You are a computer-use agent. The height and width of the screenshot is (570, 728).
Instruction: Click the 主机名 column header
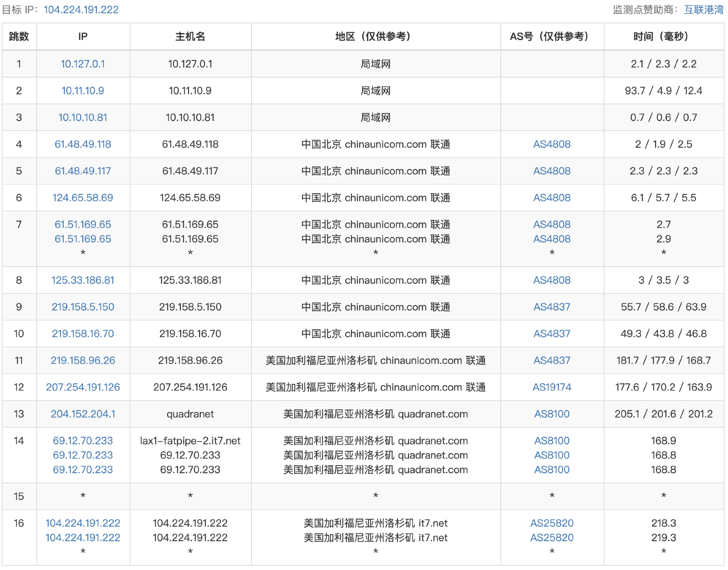190,36
